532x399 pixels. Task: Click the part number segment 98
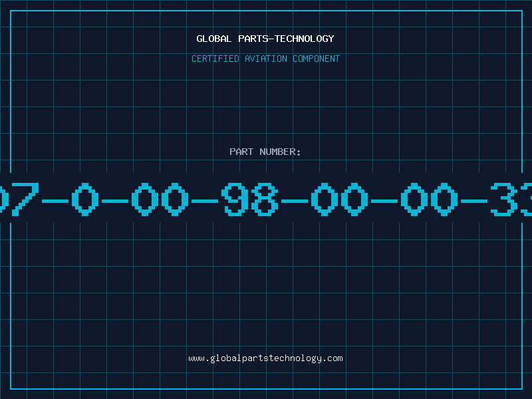(x=250, y=199)
